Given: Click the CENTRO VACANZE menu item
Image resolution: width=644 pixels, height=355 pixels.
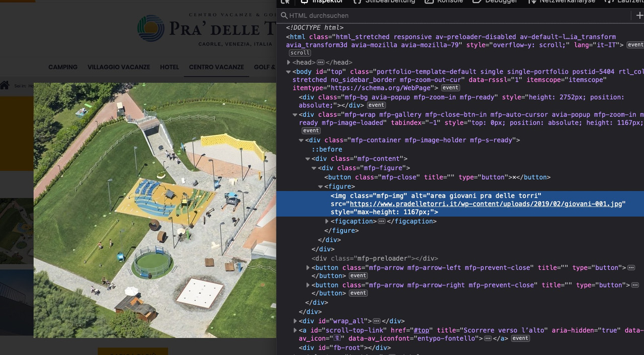Looking at the screenshot, I should [216, 67].
